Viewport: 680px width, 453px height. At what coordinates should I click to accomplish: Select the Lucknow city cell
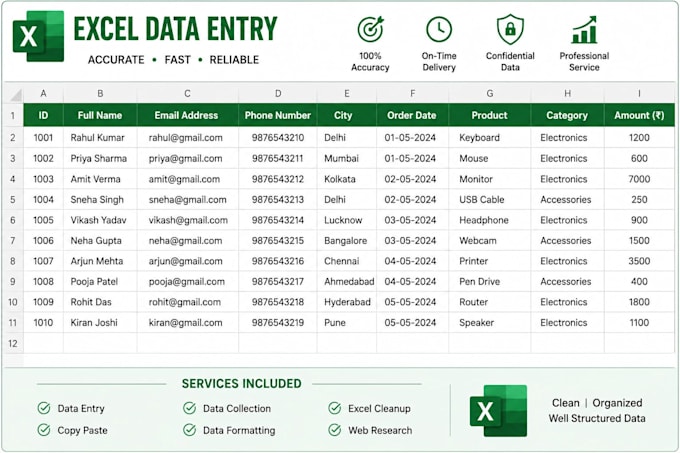click(347, 220)
